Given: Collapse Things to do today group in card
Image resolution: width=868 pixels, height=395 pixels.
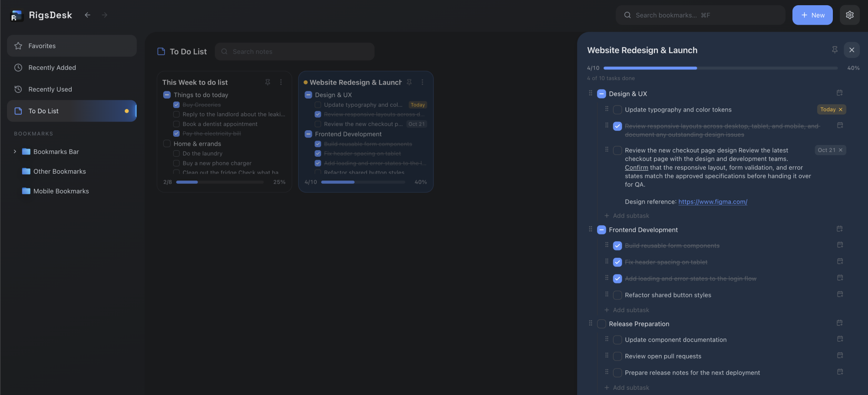Looking at the screenshot, I should click(x=167, y=95).
